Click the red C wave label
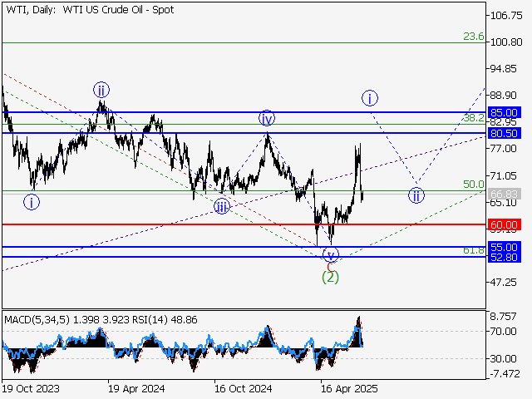 pos(330,266)
